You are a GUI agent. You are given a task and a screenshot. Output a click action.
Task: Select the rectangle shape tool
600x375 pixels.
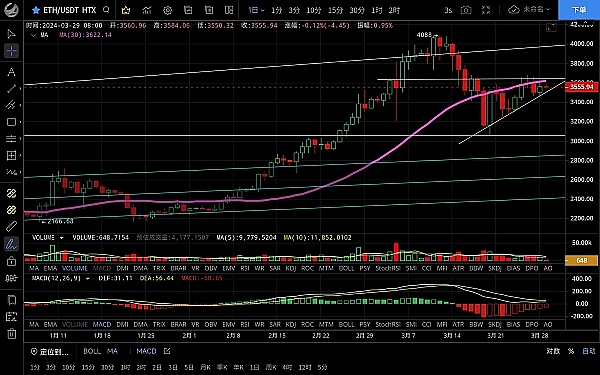[x=11, y=122]
